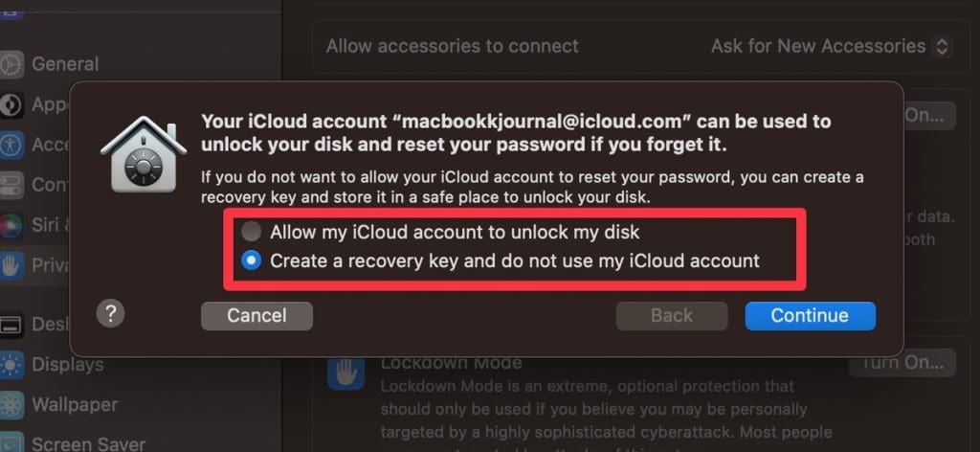
Task: Open Displays via its sun icon
Action: (11, 364)
